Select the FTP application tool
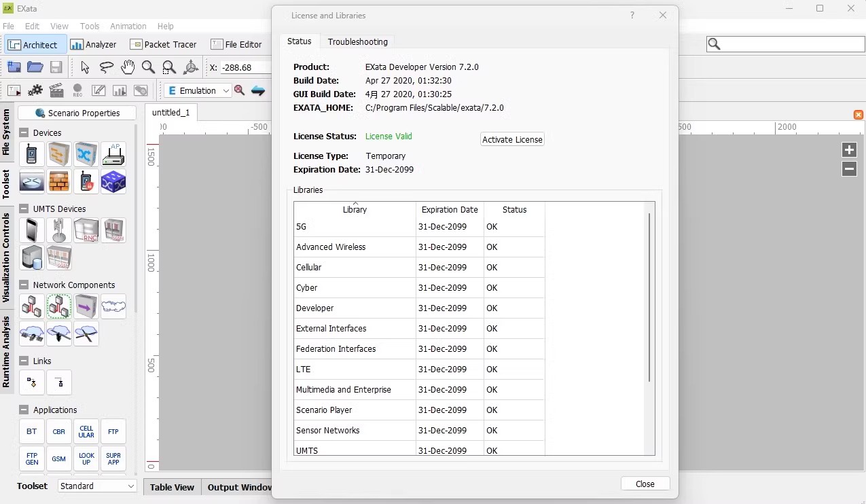866x504 pixels. coord(113,431)
